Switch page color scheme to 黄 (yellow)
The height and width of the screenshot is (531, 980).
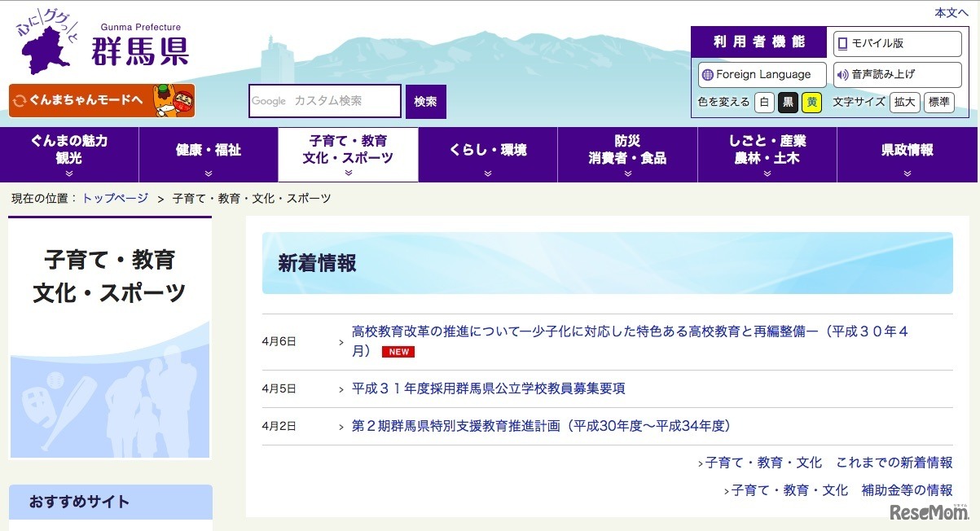(x=811, y=103)
